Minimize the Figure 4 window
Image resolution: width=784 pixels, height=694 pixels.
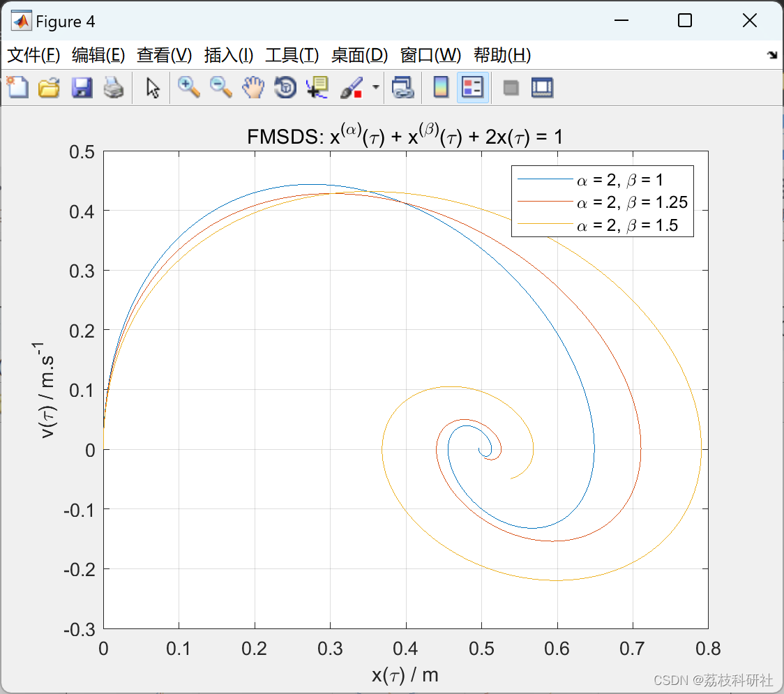tap(621, 20)
